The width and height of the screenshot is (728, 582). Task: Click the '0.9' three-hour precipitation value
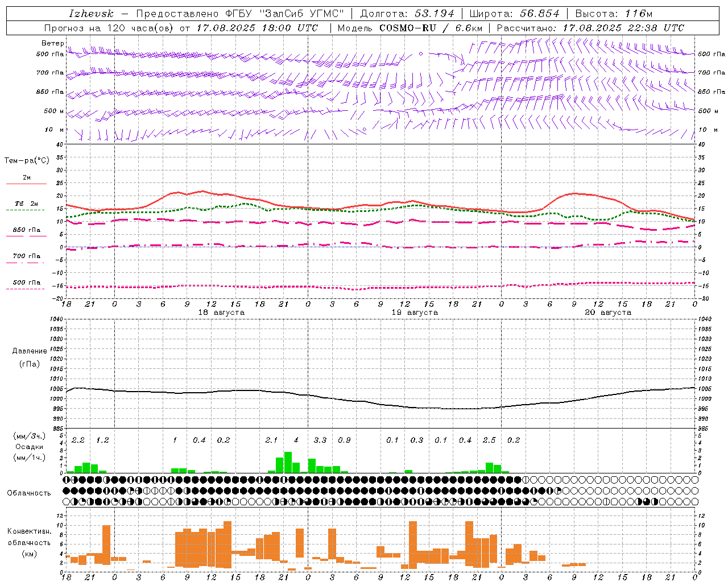tap(344, 440)
